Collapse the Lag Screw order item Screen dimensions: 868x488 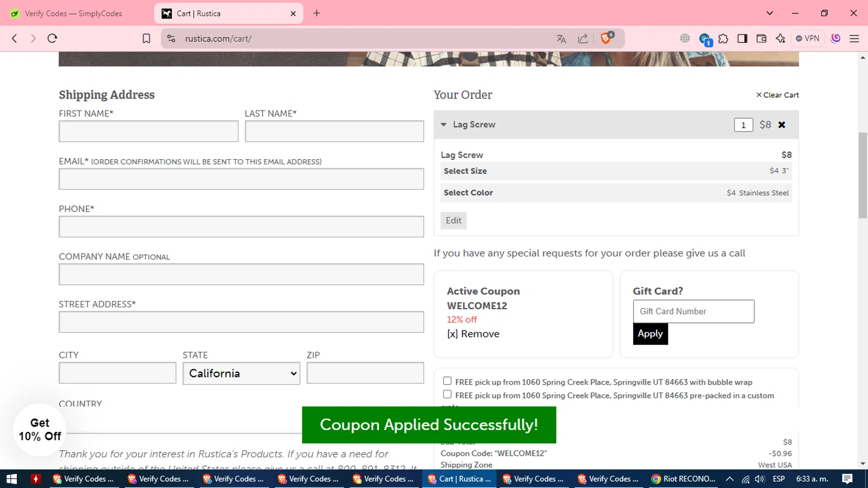444,124
